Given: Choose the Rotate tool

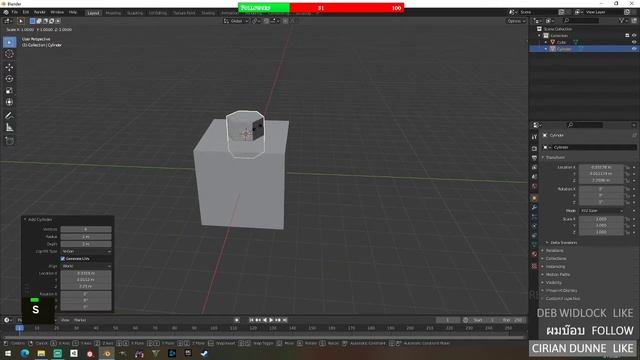Looking at the screenshot, I should [9, 78].
